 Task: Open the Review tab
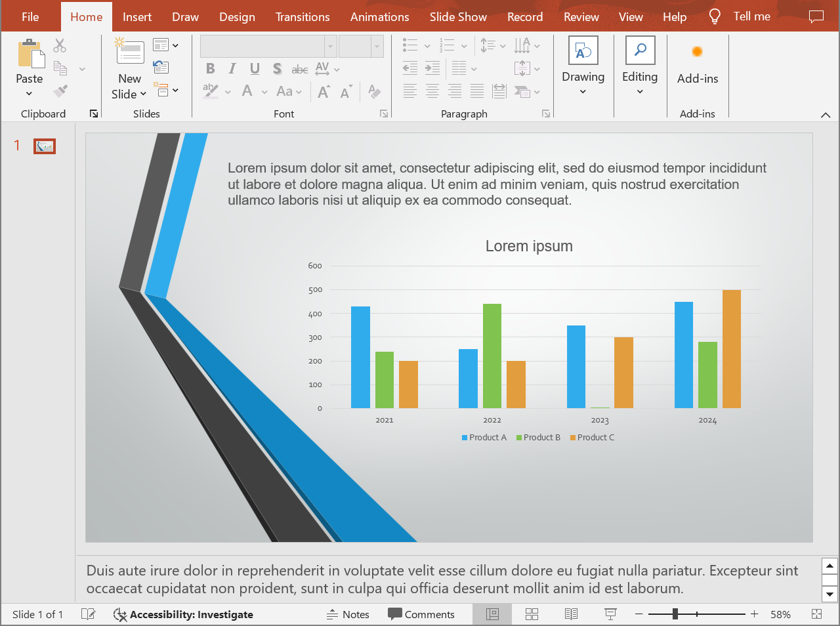581,16
